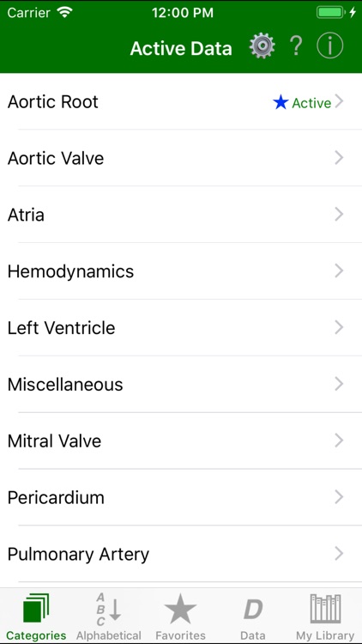Switch to Alphabetical sort tab icon

[109, 608]
